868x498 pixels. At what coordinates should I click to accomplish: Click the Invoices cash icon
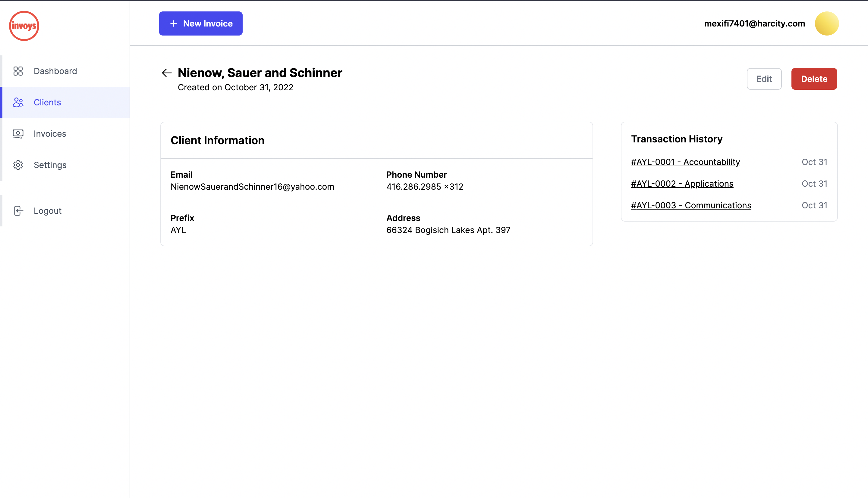[x=18, y=134]
